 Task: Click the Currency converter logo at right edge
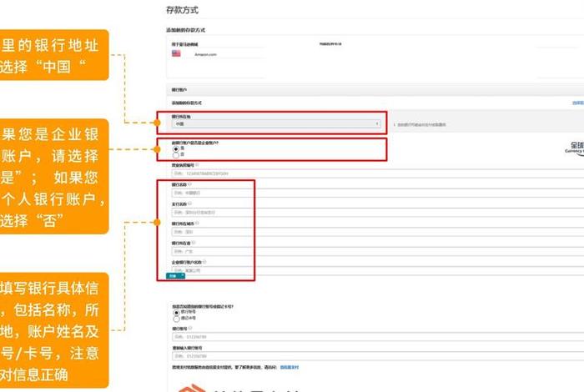576,148
